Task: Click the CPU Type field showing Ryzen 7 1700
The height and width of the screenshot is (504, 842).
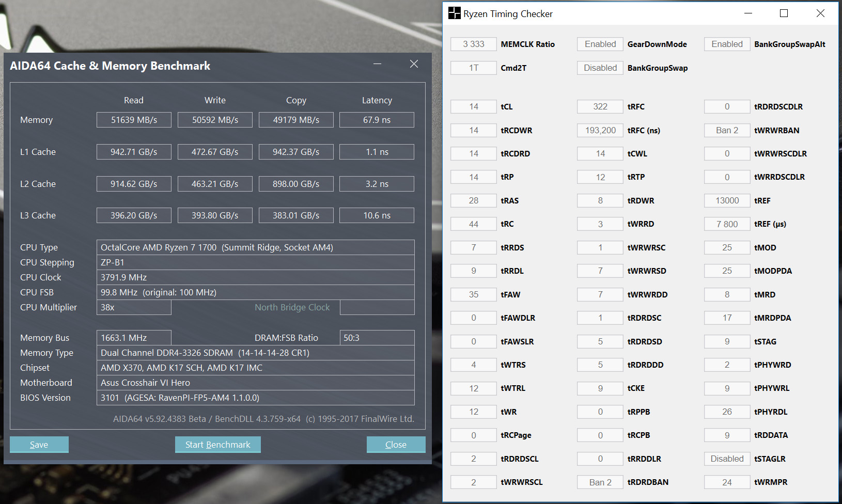Action: [x=255, y=247]
